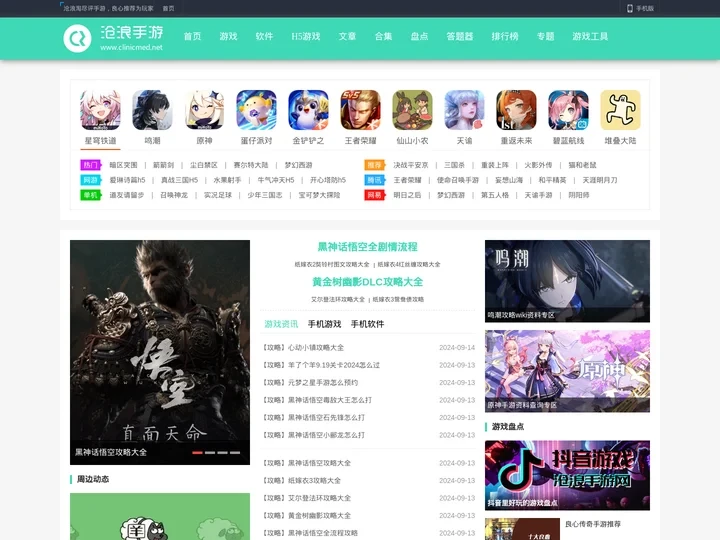Select the first red carousel indicator

pyautogui.click(x=197, y=453)
